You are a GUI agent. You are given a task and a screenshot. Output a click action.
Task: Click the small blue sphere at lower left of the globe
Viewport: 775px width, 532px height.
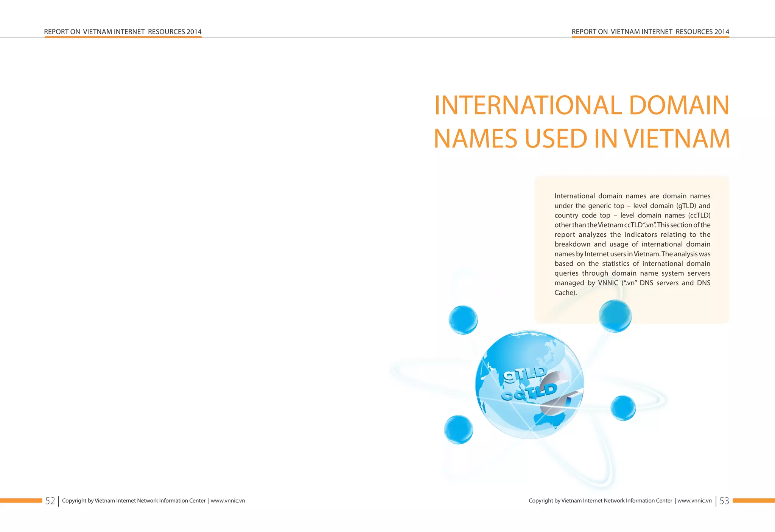point(458,430)
